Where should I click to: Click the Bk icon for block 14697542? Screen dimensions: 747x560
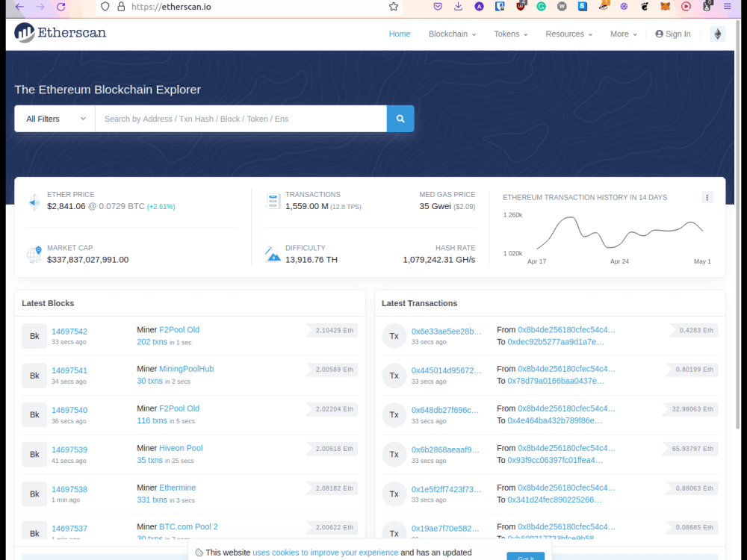(x=34, y=336)
